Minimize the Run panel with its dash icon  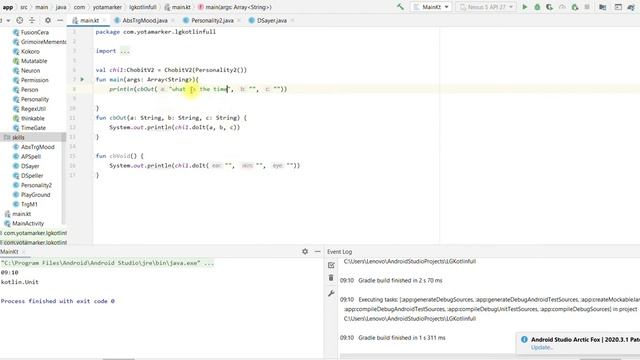tap(318, 251)
